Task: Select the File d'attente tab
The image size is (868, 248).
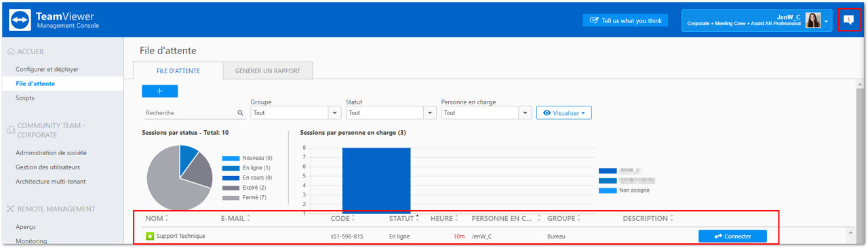Action: click(x=178, y=70)
